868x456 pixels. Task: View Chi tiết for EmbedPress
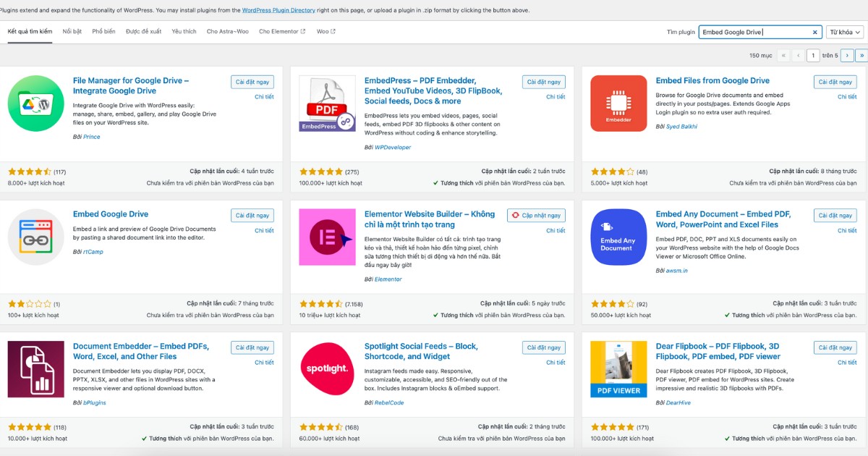tap(556, 97)
